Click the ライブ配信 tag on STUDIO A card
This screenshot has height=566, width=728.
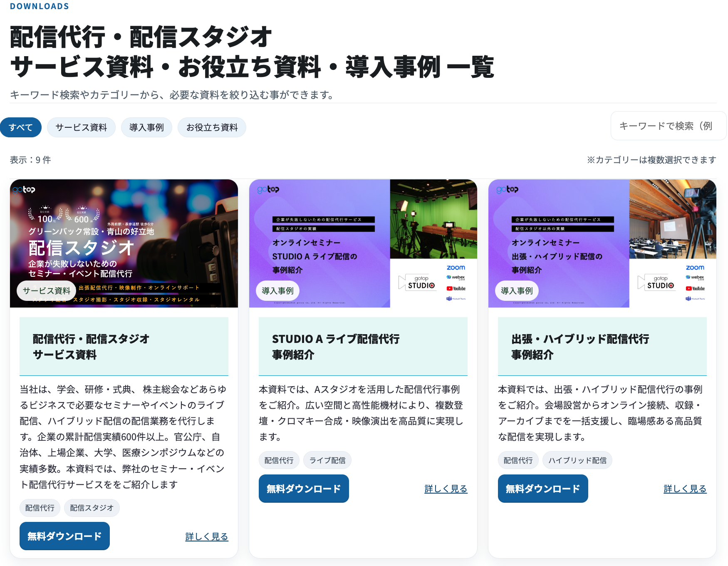pos(327,460)
